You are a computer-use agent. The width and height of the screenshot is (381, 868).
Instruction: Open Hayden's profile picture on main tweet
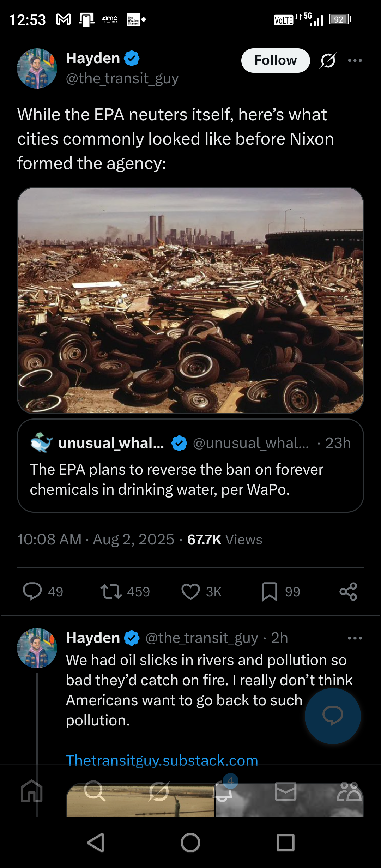[37, 68]
